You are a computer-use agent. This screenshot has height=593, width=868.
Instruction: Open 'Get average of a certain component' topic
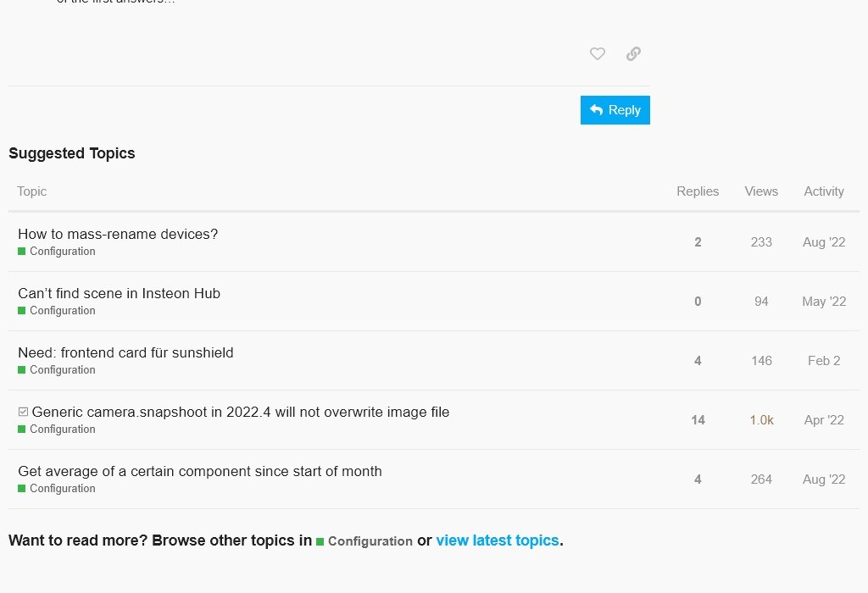200,472
